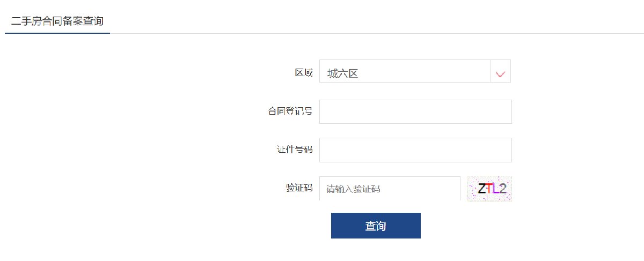Click the 区域 field label

[303, 72]
